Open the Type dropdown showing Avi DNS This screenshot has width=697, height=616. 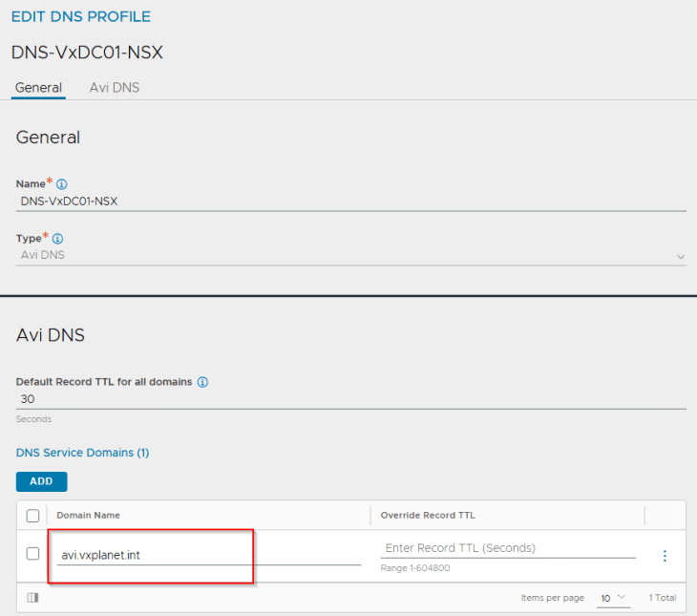(351, 256)
